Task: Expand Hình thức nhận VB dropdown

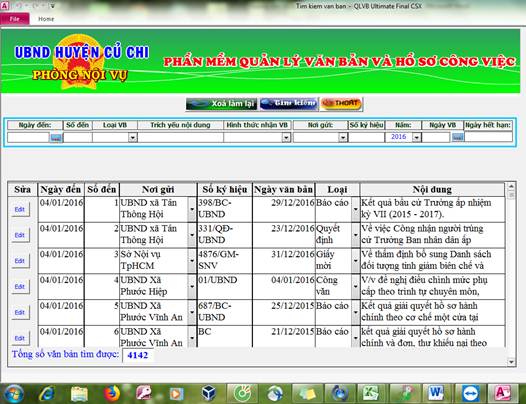Action: [x=286, y=138]
